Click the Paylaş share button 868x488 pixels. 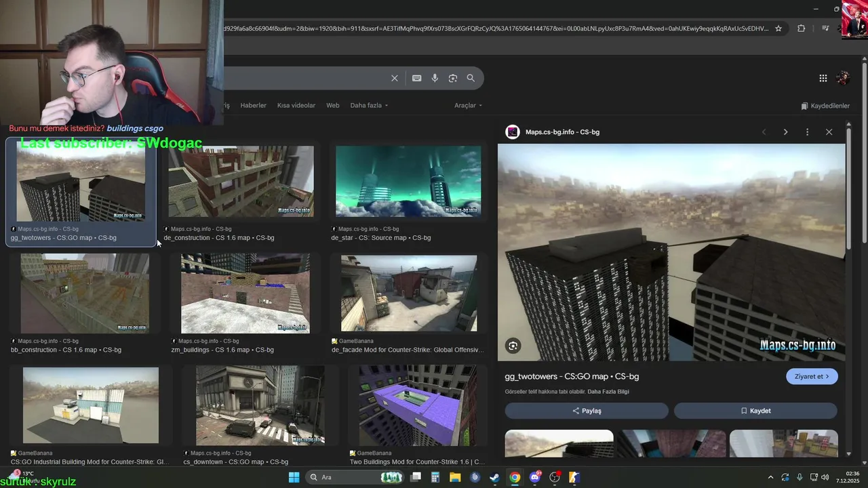(x=587, y=411)
